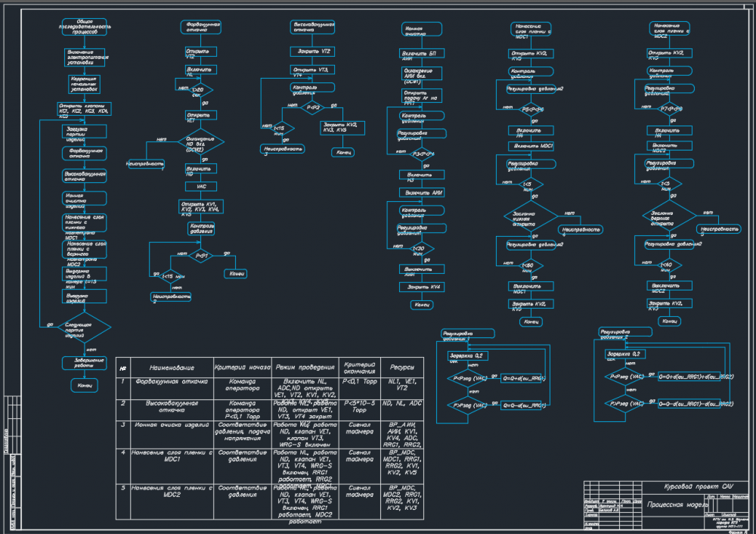Viewport: 756px width, 534px height.
Task: Select the 'P<P2' decision diamond
Action: [x=312, y=107]
